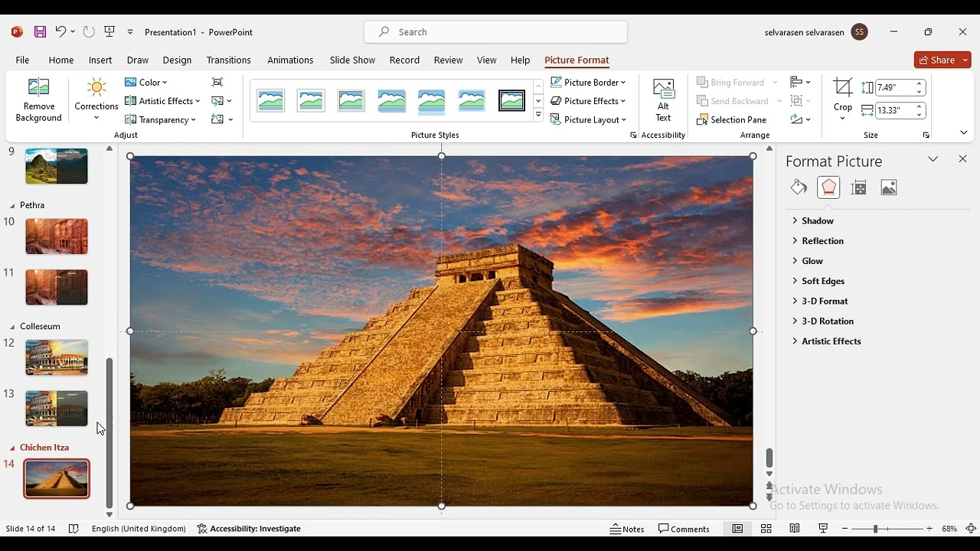Click the Redo icon in title bar
The width and height of the screenshot is (980, 551).
pyautogui.click(x=89, y=32)
